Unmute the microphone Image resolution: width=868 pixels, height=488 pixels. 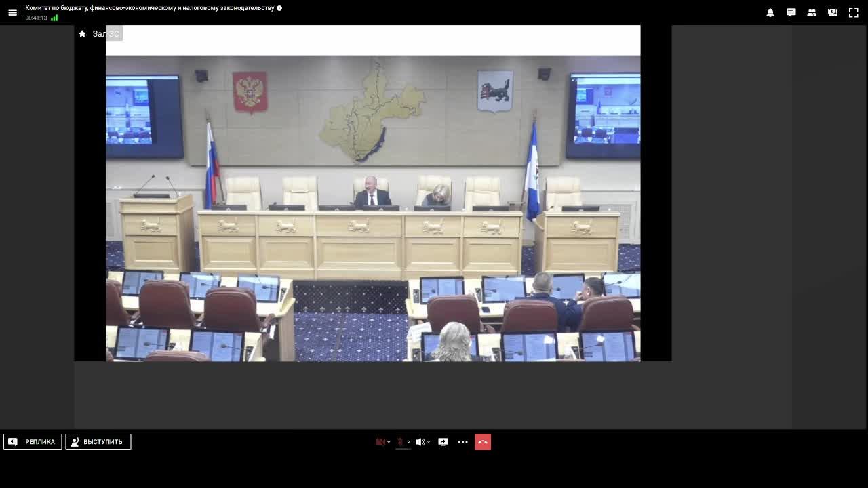coord(400,442)
